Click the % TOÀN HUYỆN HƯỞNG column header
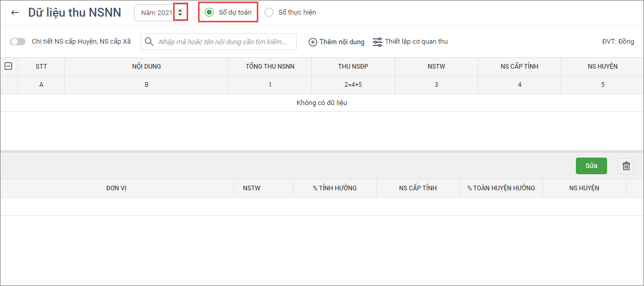 click(501, 188)
